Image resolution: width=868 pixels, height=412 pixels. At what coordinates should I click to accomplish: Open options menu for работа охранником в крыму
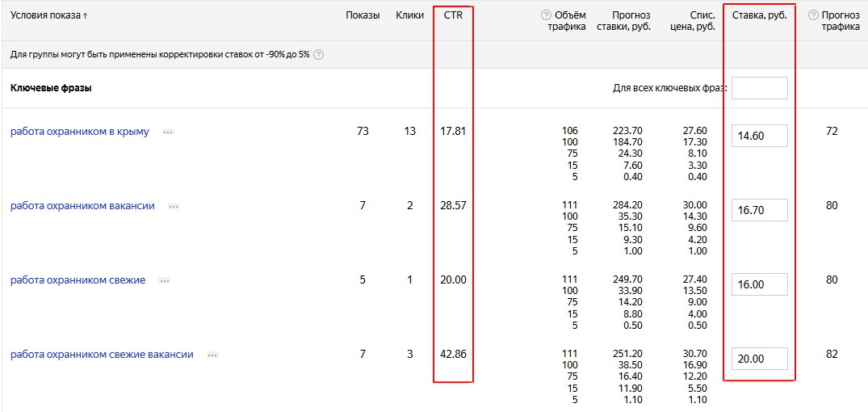[x=168, y=132]
